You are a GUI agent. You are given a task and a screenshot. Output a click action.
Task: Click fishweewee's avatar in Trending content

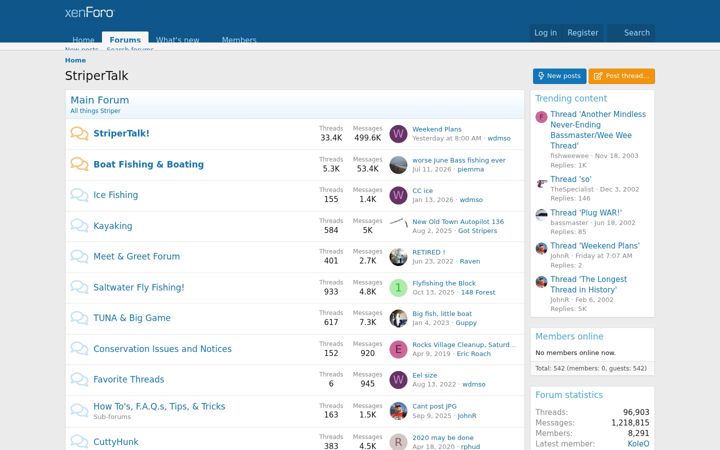(541, 117)
